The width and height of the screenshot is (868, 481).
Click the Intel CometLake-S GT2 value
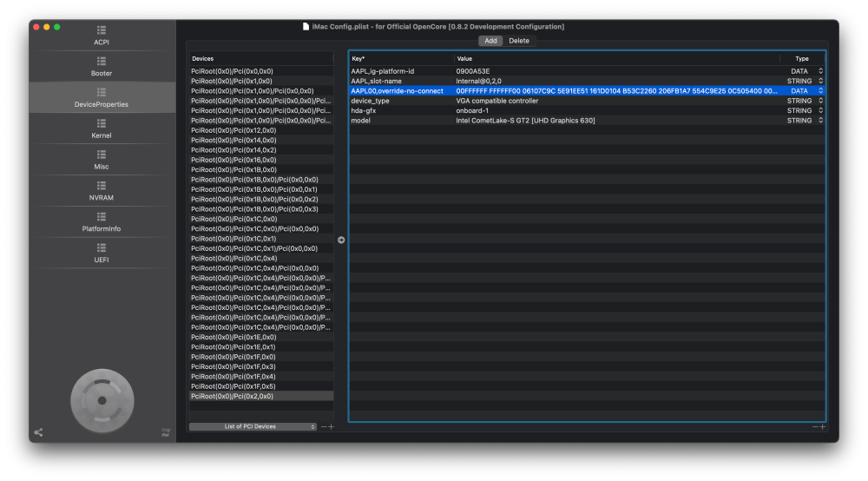pyautogui.click(x=525, y=121)
